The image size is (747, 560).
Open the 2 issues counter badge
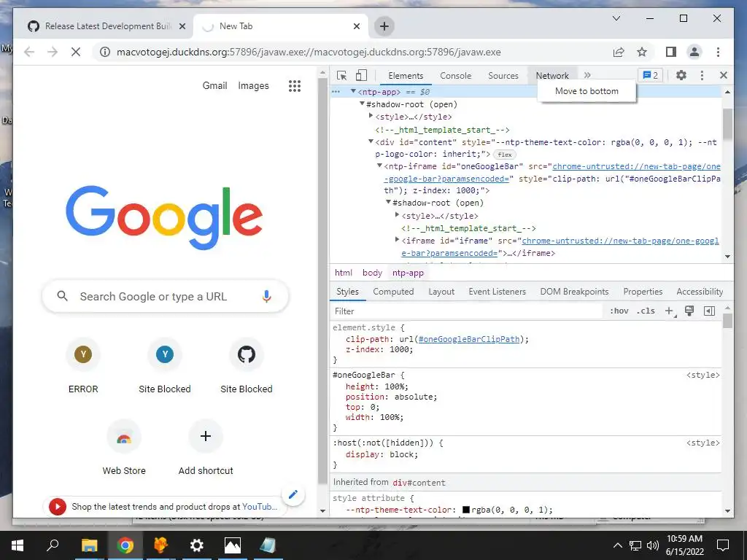click(x=650, y=75)
